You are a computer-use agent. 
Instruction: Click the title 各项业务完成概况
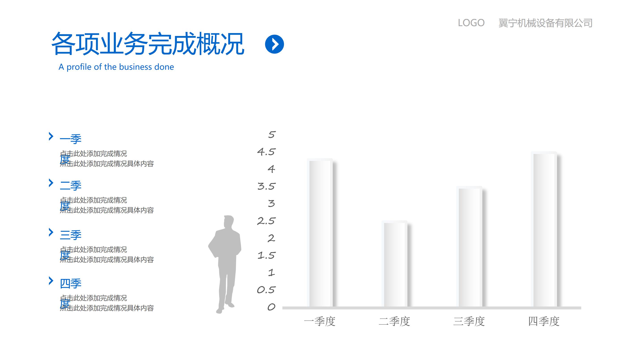[148, 44]
